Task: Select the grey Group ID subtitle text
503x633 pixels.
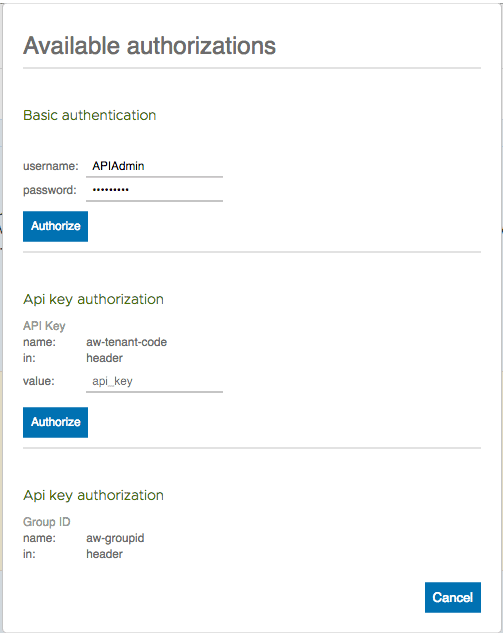Action: pyautogui.click(x=46, y=522)
